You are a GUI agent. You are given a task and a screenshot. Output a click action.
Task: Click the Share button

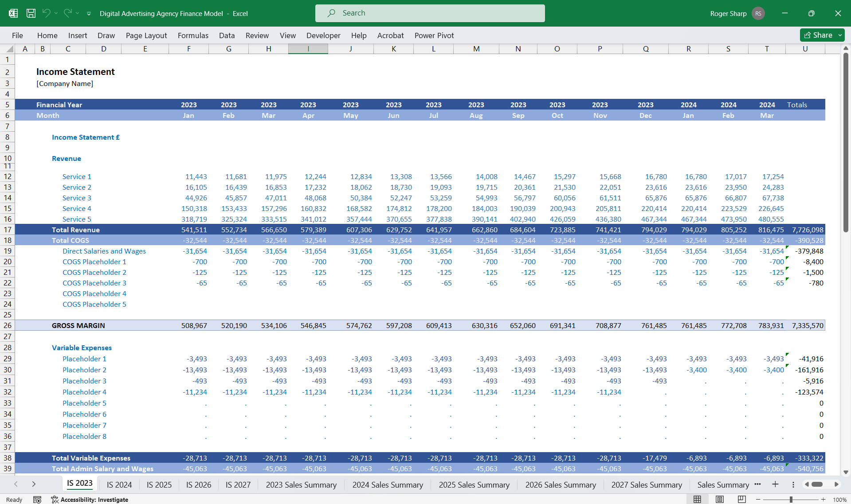819,35
